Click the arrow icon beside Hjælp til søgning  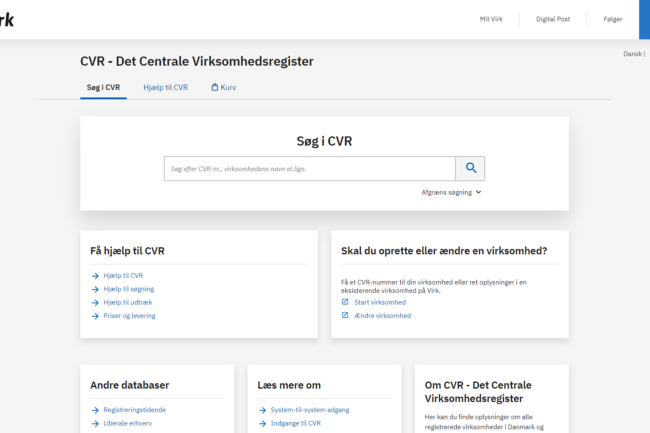point(95,289)
